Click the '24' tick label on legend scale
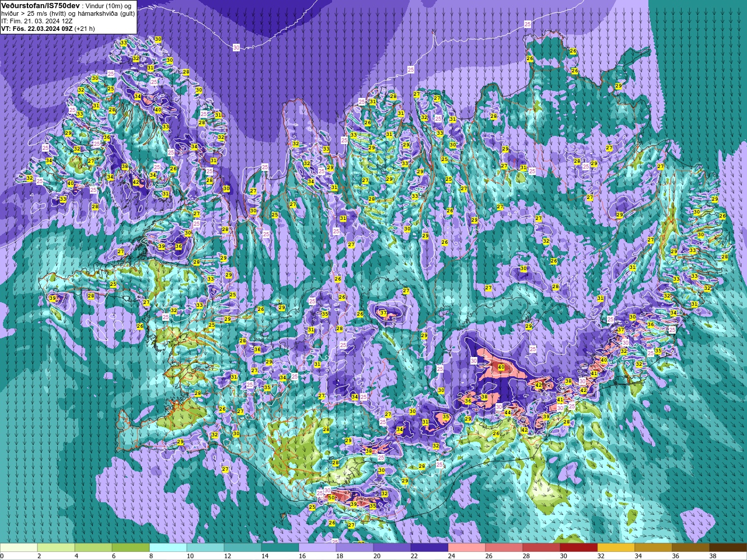This screenshot has width=747, height=560. [x=452, y=556]
